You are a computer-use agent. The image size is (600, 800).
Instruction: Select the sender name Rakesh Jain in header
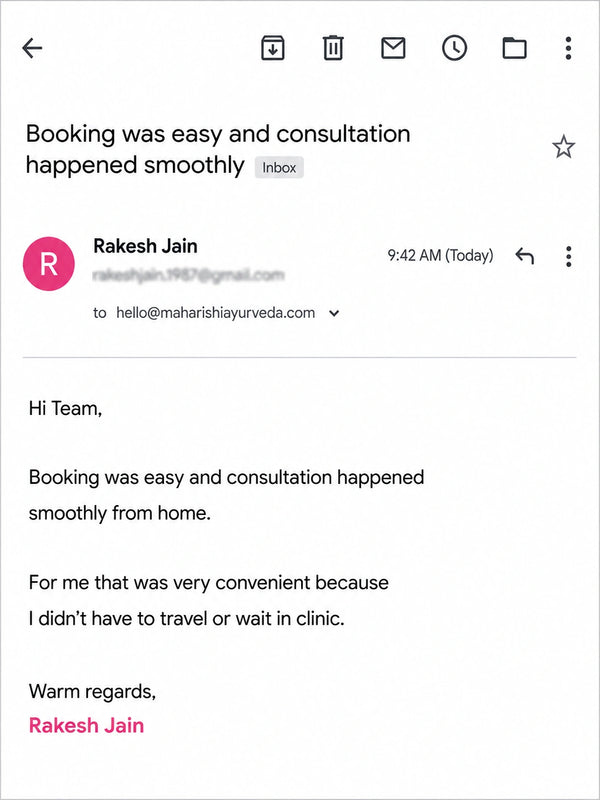tap(145, 246)
